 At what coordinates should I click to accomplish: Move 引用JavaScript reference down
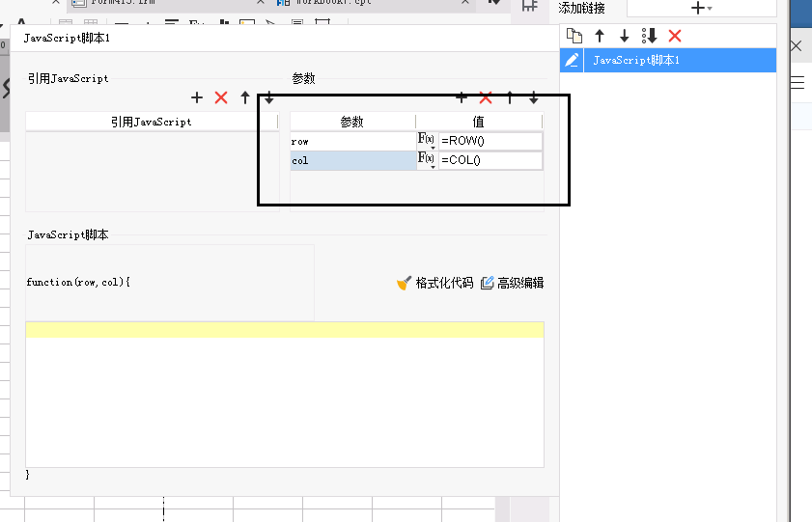[268, 97]
